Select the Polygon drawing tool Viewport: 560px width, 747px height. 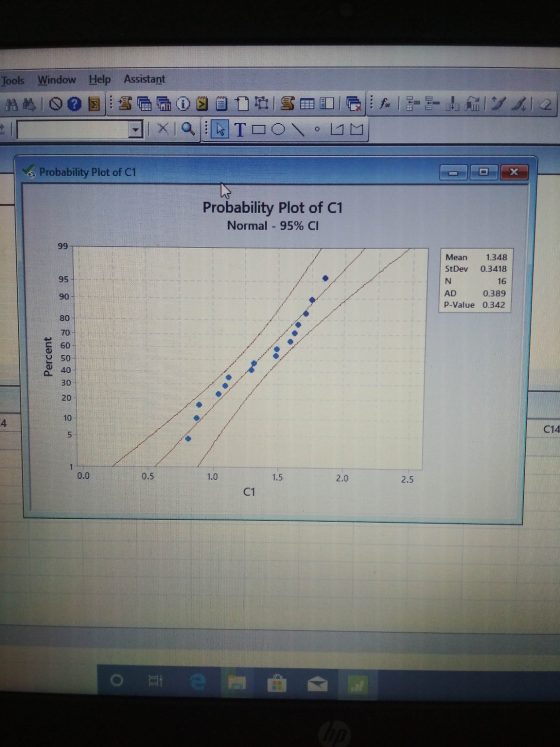pos(356,129)
